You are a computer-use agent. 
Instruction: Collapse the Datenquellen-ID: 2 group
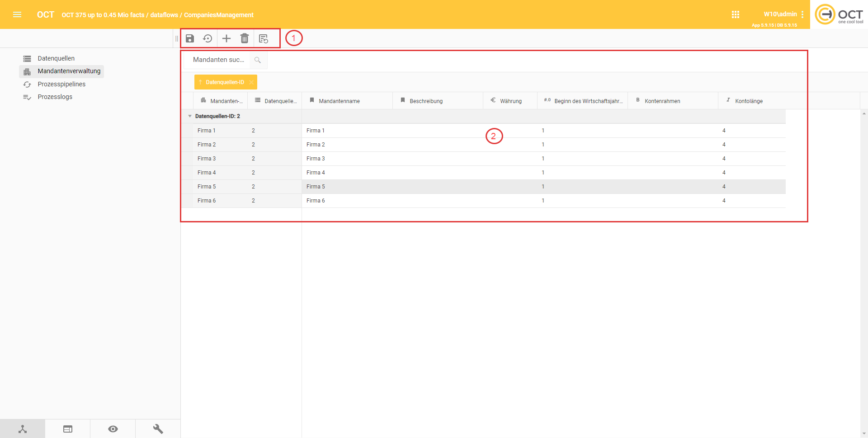point(190,116)
